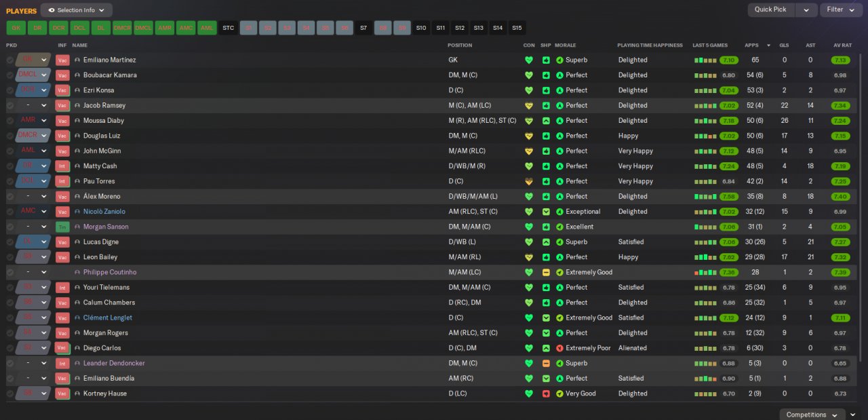868x420 pixels.
Task: Open the arrow dropdown next to Quick Pick
Action: click(806, 9)
